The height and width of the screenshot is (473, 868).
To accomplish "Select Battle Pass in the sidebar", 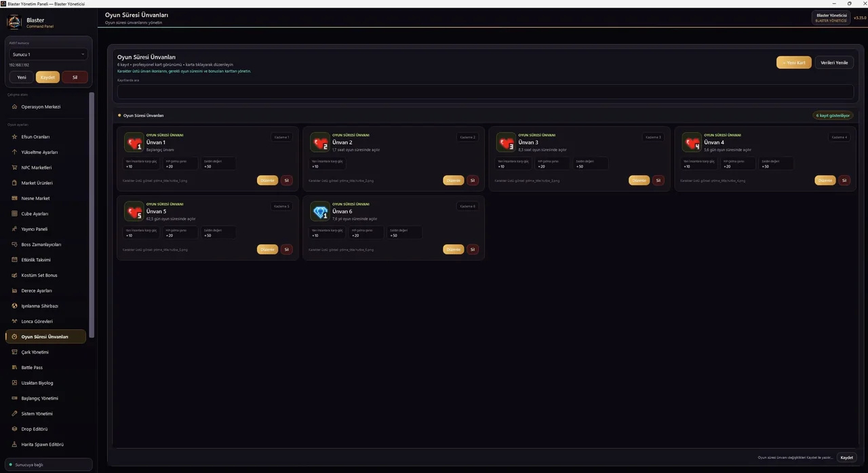I will coord(46,367).
